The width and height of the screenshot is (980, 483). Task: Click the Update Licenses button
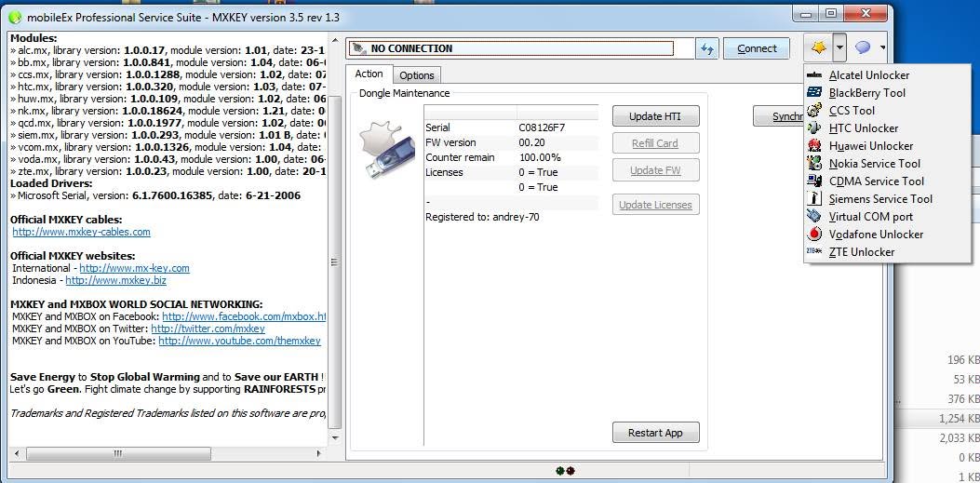(655, 205)
